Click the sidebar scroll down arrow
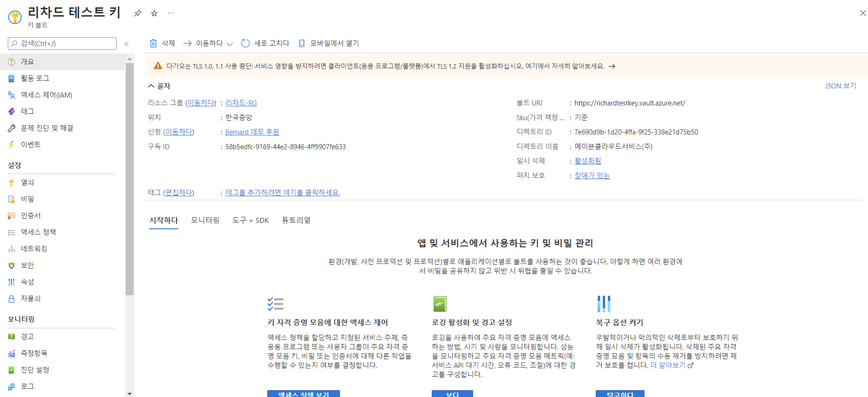868x397 pixels. [129, 393]
